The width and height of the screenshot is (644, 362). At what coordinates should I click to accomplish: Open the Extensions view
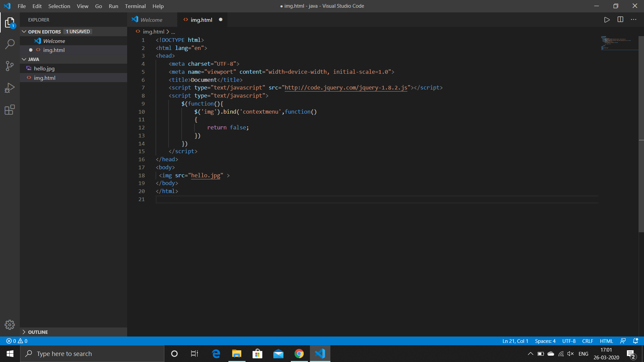click(x=10, y=110)
